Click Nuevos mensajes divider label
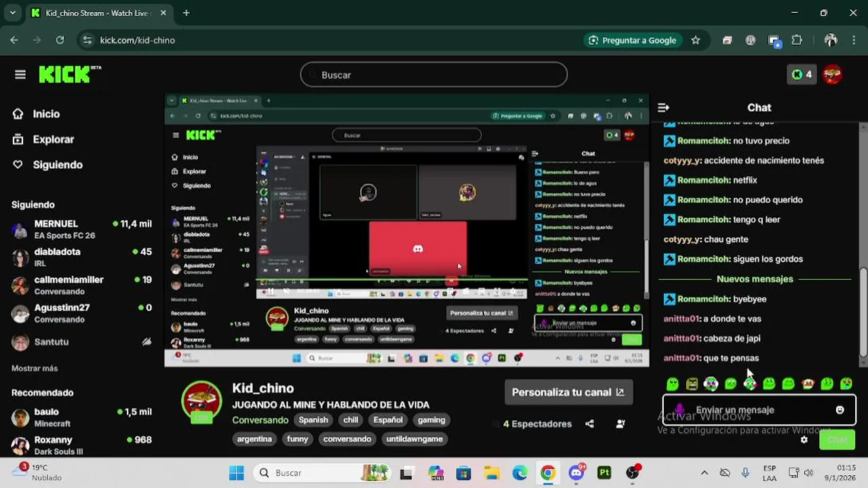 [755, 279]
